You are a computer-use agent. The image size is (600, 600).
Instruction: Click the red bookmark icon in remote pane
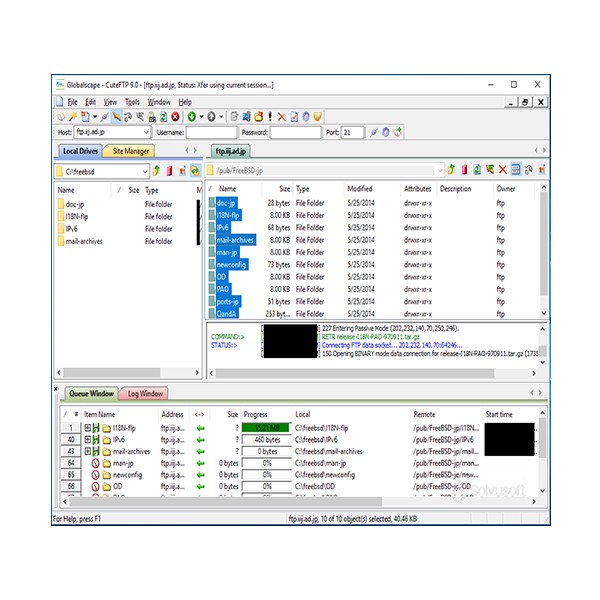point(465,170)
